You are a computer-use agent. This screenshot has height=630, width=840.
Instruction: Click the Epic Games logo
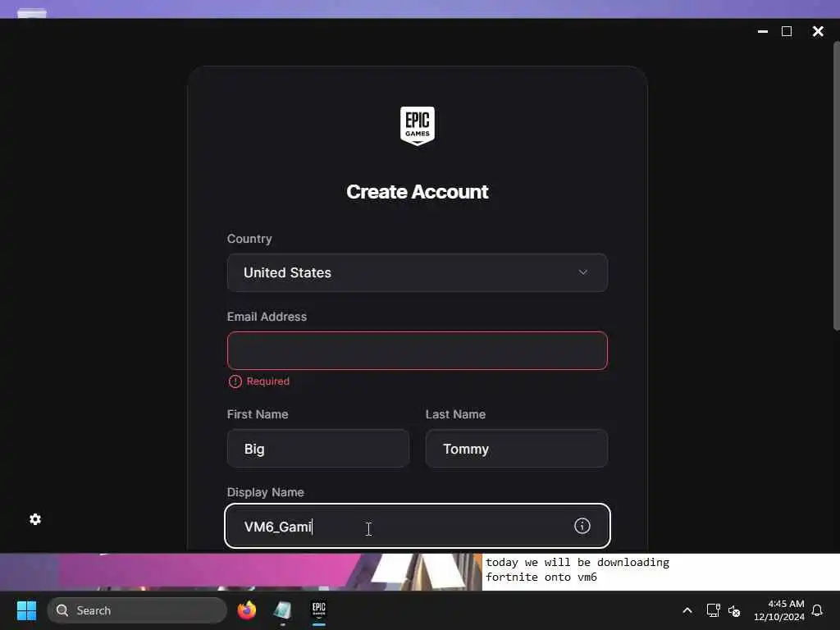[418, 126]
